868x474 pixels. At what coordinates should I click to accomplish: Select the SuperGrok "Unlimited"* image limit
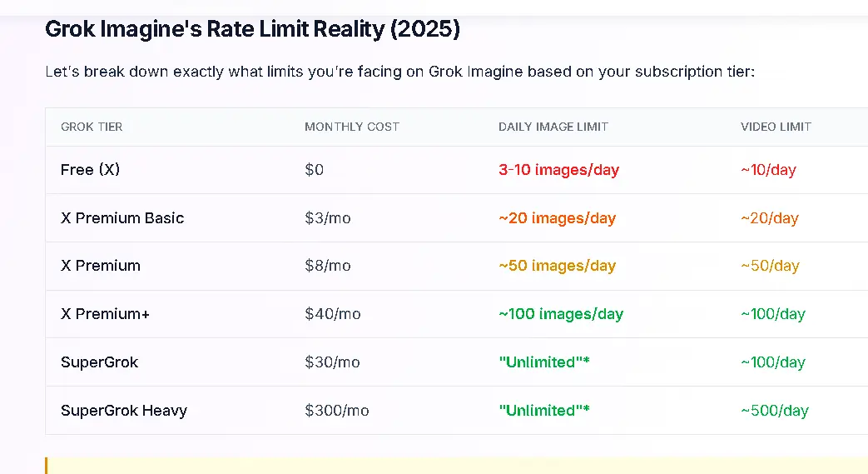click(544, 362)
